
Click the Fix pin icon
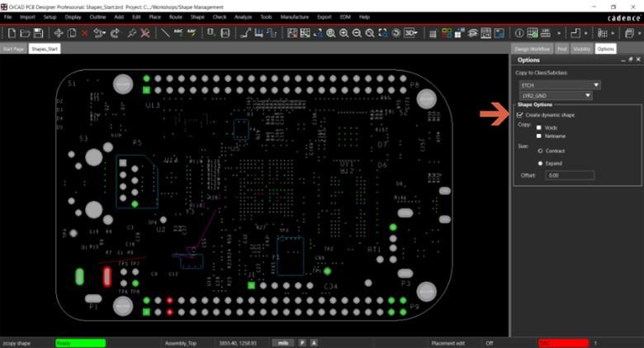pos(131,33)
